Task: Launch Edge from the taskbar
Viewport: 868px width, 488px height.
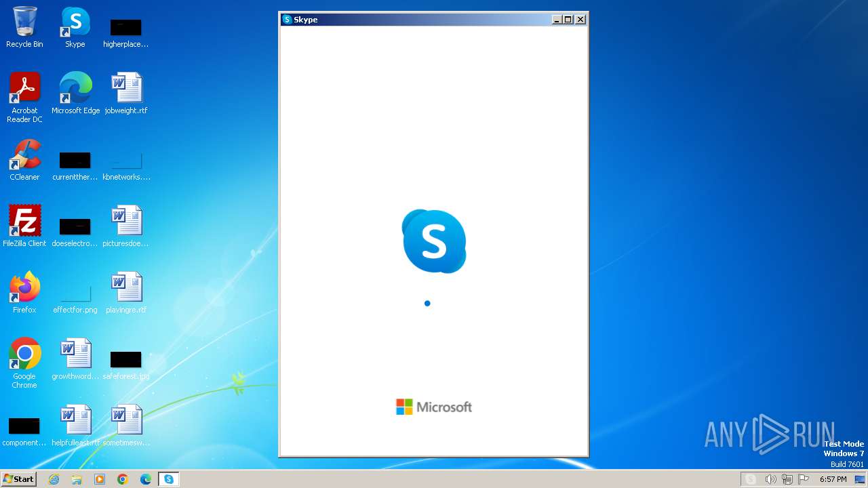Action: point(146,479)
